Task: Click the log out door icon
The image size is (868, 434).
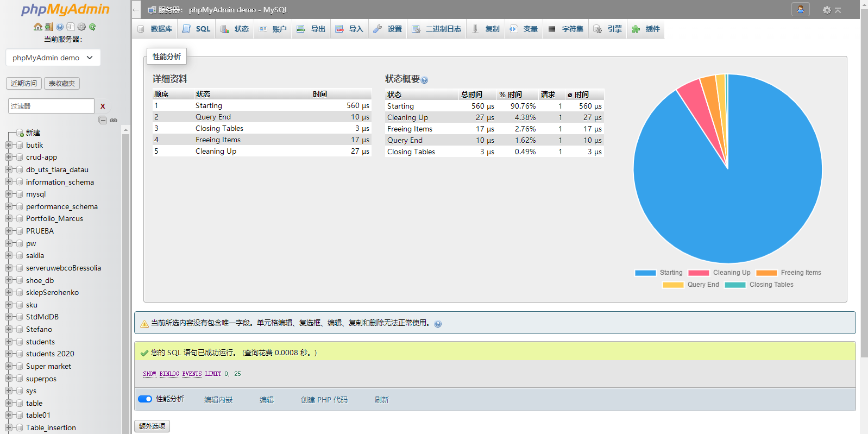Action: [x=49, y=27]
